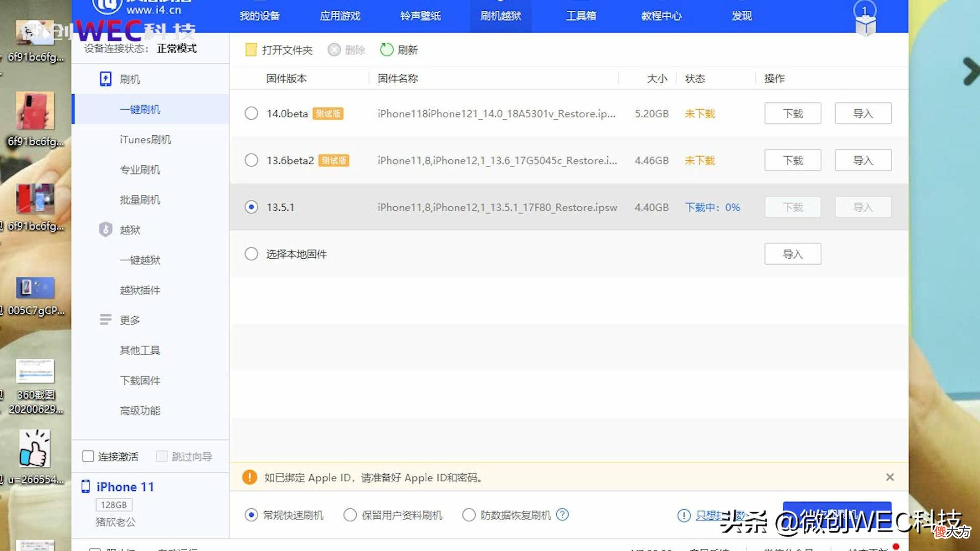Image resolution: width=980 pixels, height=551 pixels.
Task: Click the grey 删除 delete icon
Action: pyautogui.click(x=334, y=49)
